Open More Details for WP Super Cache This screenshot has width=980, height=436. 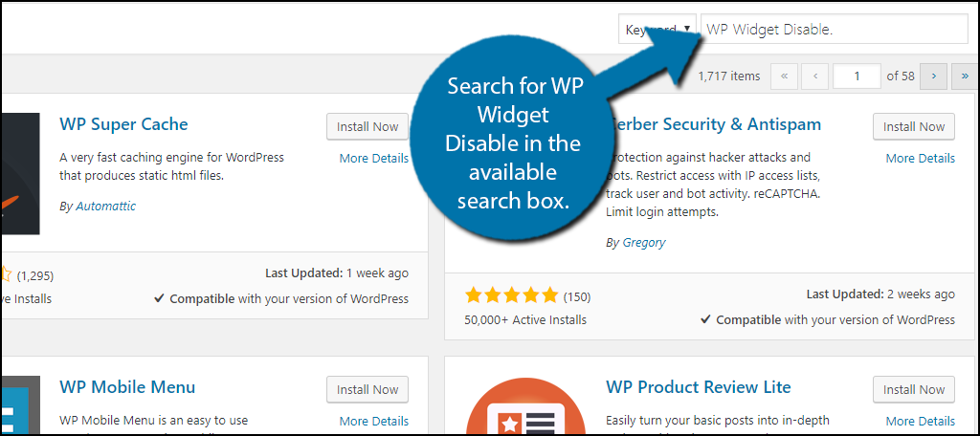tap(374, 158)
